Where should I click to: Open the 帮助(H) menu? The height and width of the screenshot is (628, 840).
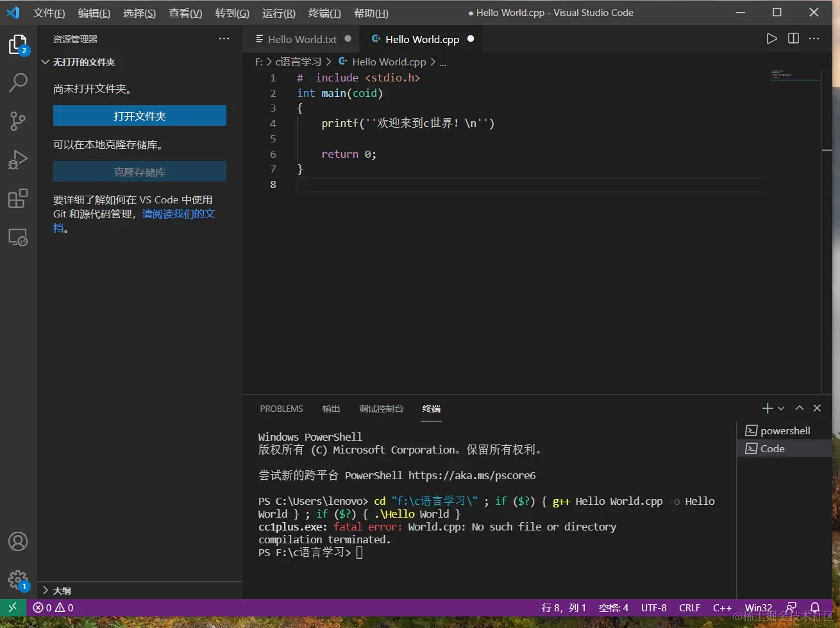(x=371, y=13)
